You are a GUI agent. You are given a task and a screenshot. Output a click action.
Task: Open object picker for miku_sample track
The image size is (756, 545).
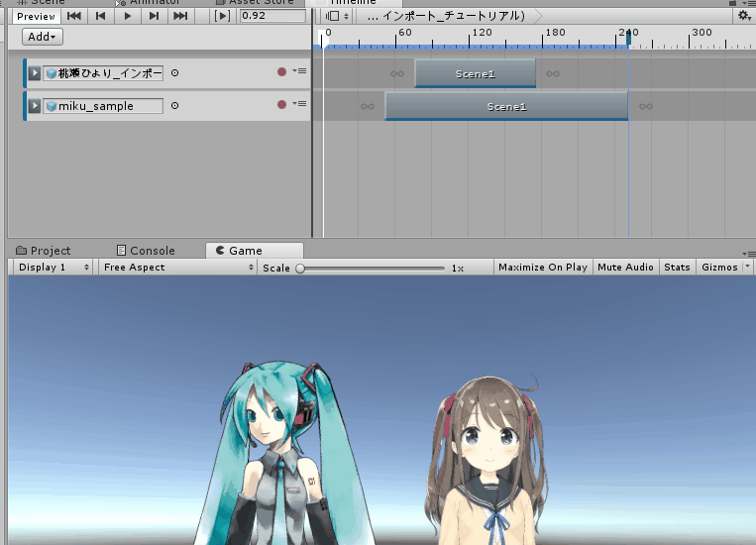tap(175, 105)
